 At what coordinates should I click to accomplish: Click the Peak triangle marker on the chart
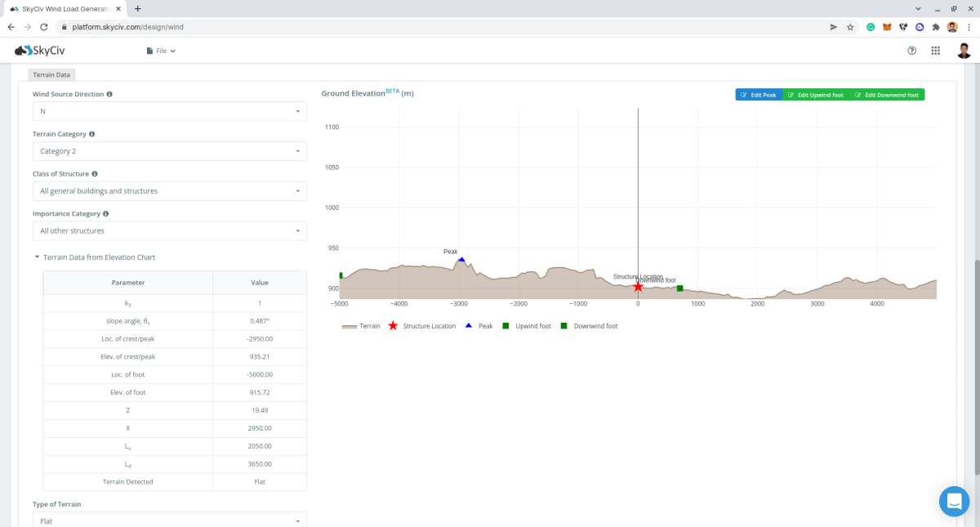tap(461, 259)
